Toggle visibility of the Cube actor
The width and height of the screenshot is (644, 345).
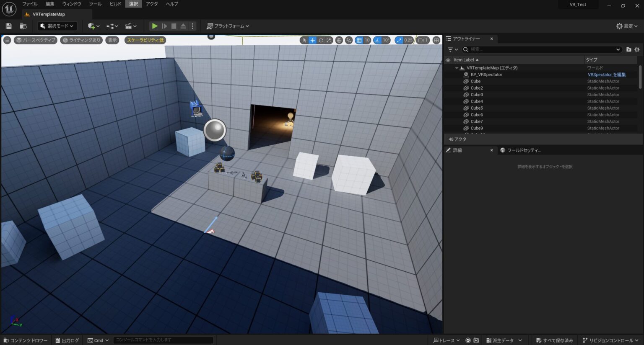click(x=448, y=81)
